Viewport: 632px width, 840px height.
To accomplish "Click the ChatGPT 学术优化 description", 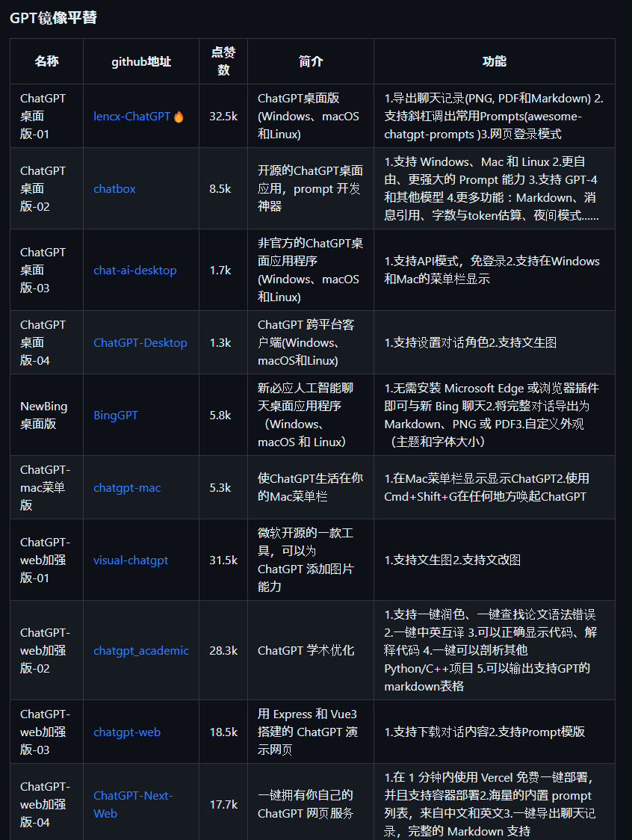I will pyautogui.click(x=306, y=650).
